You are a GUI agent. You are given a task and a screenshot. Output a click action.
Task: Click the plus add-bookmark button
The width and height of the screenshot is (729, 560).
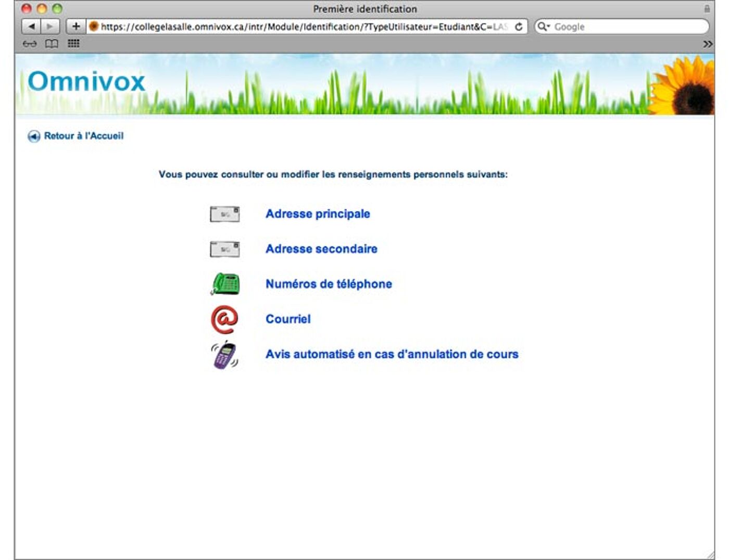coord(76,27)
